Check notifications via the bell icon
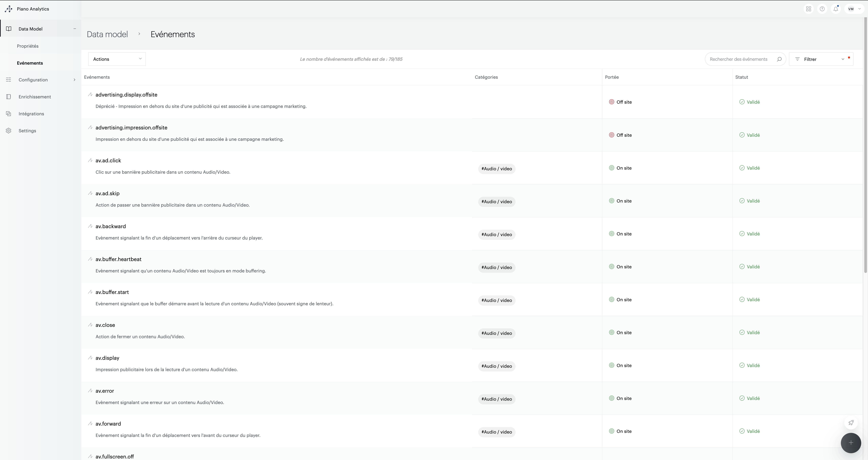Viewport: 868px width, 460px height. coord(835,9)
